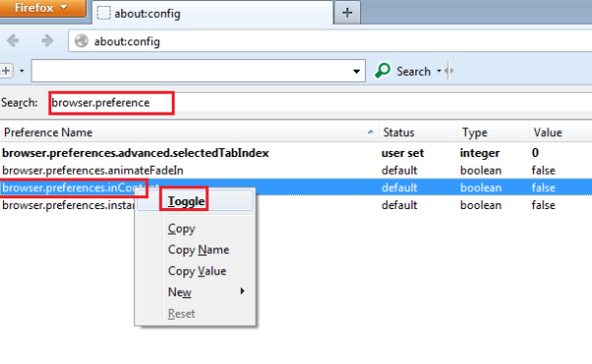592x364 pixels.
Task: Open a new tab with plus button
Action: pyautogui.click(x=347, y=13)
